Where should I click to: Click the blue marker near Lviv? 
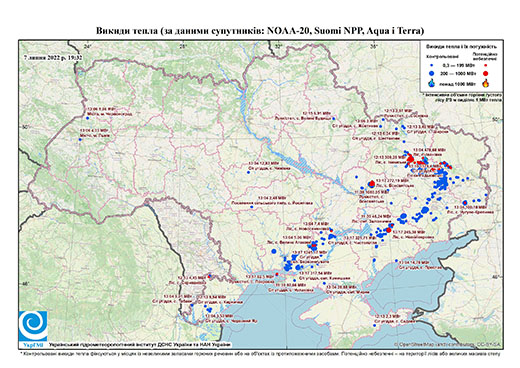point(80,140)
